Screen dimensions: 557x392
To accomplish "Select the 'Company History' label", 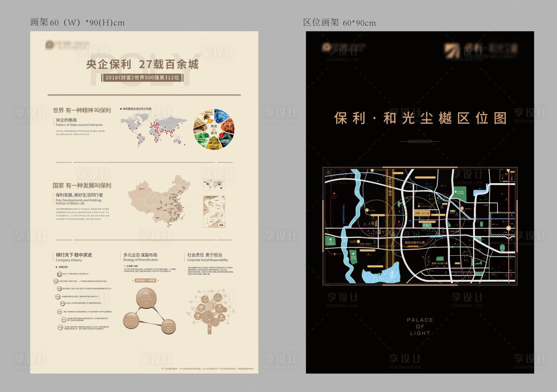I will coord(69,260).
